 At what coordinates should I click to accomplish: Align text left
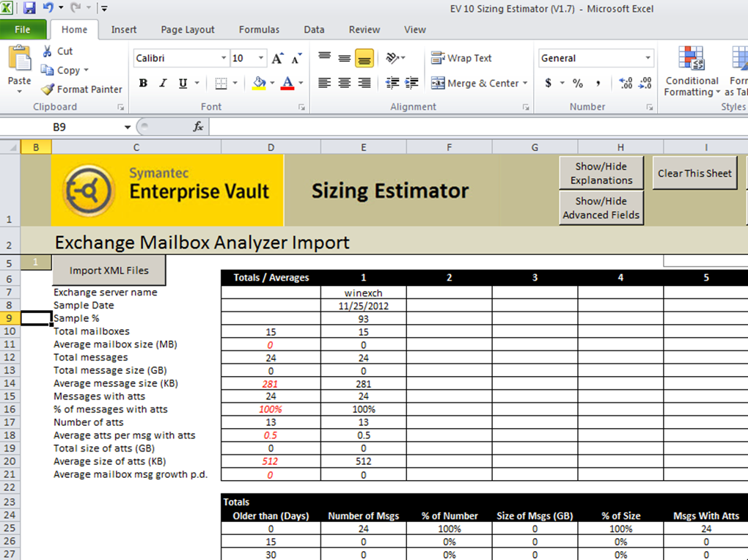point(324,83)
